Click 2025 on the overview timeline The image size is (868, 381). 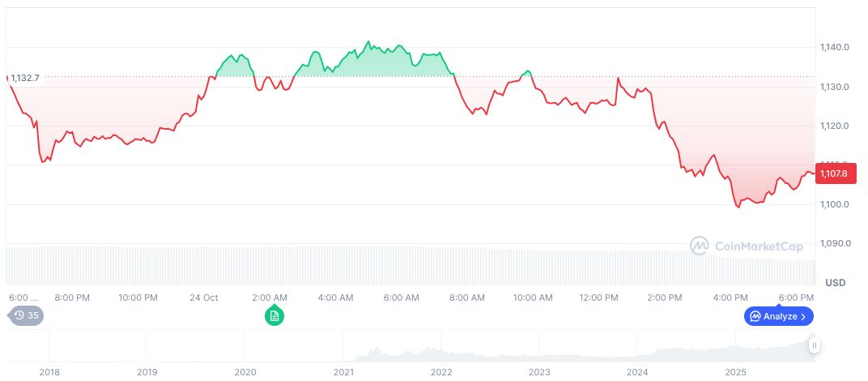coord(735,373)
